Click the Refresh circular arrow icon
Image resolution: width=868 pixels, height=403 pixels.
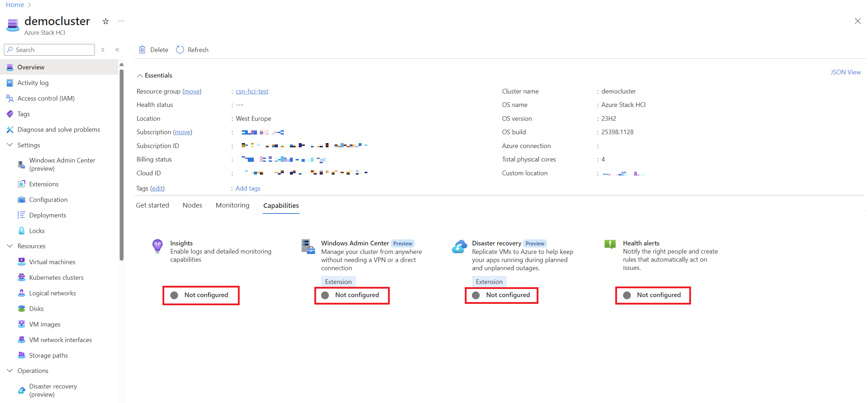tap(180, 50)
